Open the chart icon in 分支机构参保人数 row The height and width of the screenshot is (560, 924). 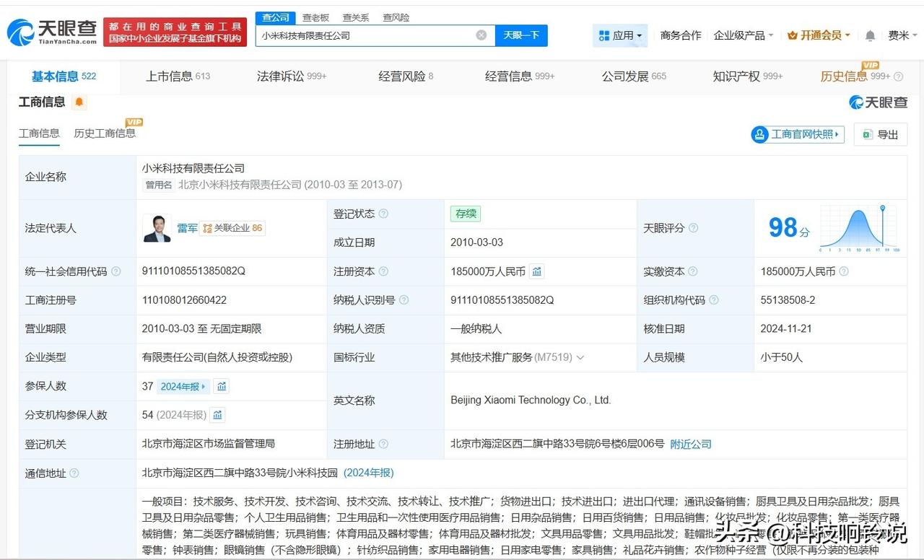(217, 415)
